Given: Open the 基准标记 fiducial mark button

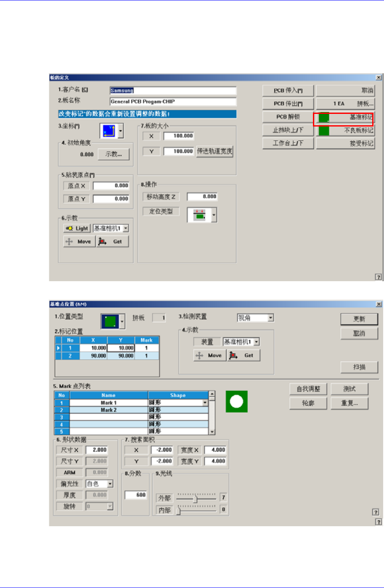Looking at the screenshot, I should tap(345, 117).
